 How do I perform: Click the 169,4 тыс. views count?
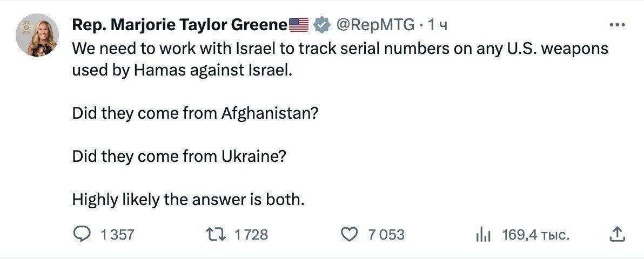[535, 235]
